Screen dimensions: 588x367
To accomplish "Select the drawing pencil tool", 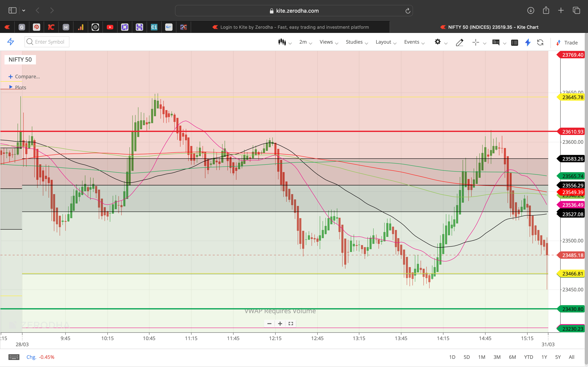I will pos(459,42).
